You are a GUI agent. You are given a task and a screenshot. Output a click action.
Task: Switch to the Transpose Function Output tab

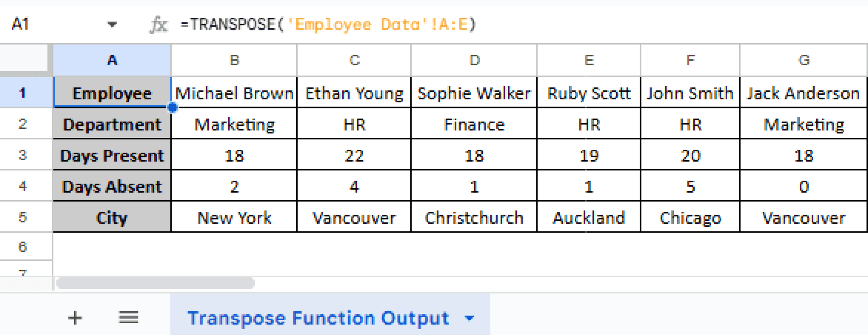pyautogui.click(x=318, y=318)
